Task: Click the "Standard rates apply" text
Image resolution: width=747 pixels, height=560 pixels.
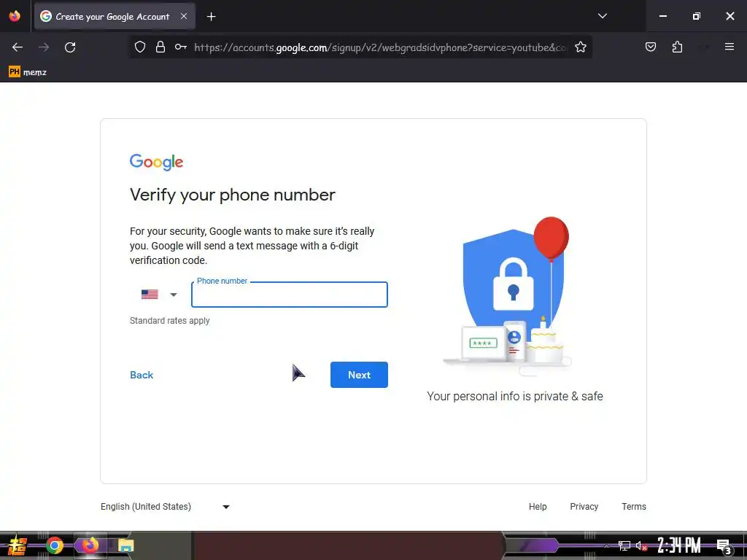Action: [x=169, y=321]
